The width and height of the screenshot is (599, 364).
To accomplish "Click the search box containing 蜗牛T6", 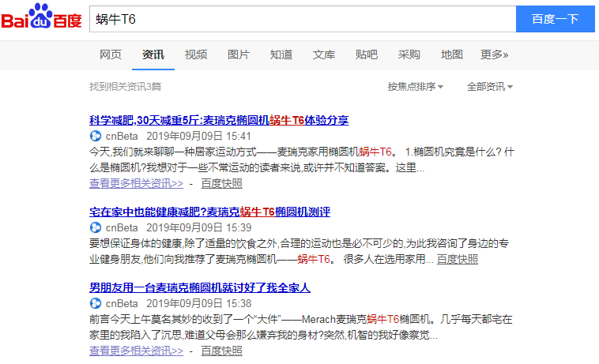I will 300,18.
